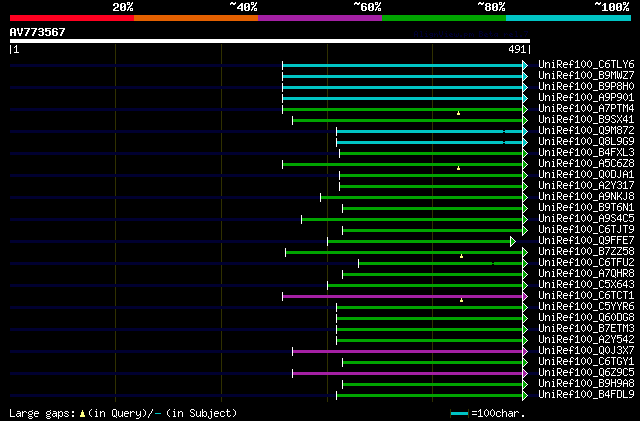Click the UniRef100_A7PTM4 label
This screenshot has width=640, height=421.
pyautogui.click(x=586, y=109)
